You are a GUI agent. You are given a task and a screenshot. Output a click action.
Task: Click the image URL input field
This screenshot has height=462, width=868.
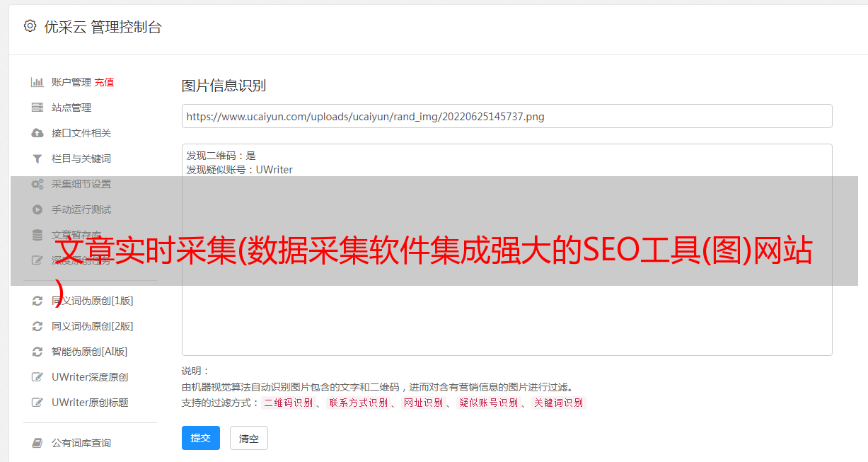pyautogui.click(x=507, y=116)
